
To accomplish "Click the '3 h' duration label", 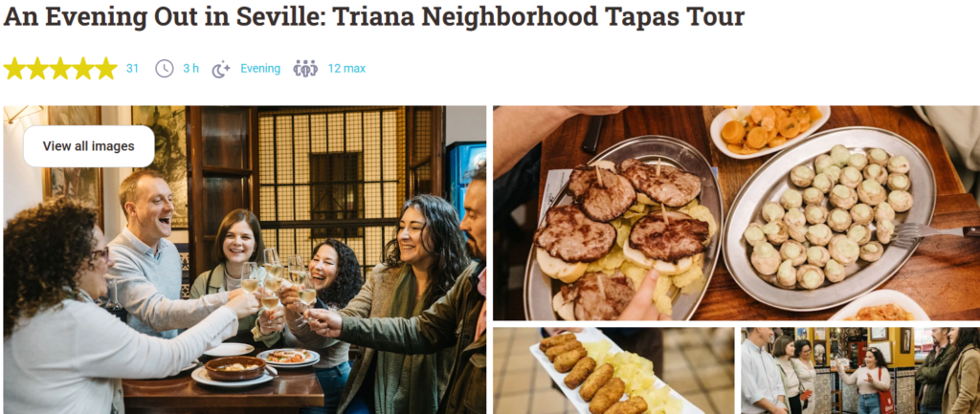I will point(190,69).
